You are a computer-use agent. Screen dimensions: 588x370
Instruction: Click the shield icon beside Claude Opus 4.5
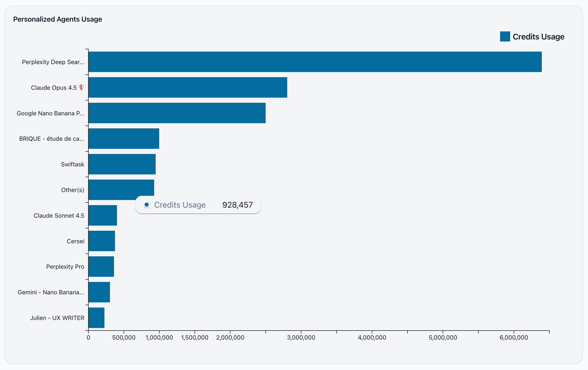click(81, 87)
